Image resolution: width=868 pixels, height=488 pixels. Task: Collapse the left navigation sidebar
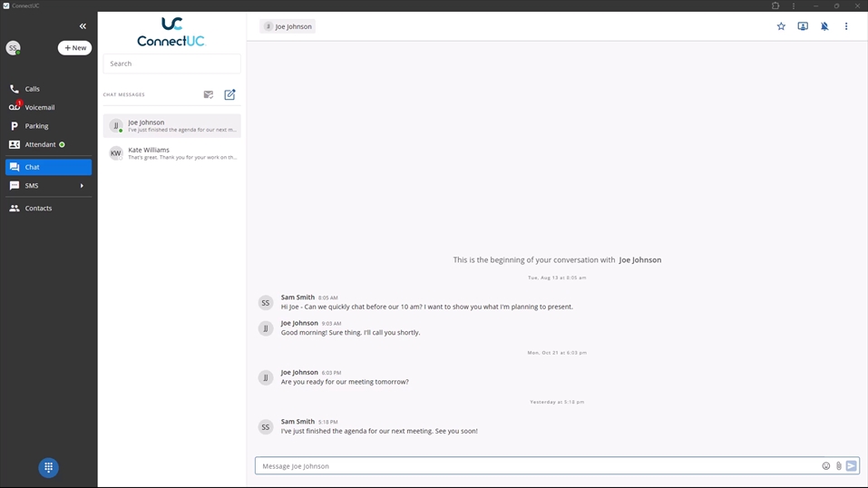83,26
